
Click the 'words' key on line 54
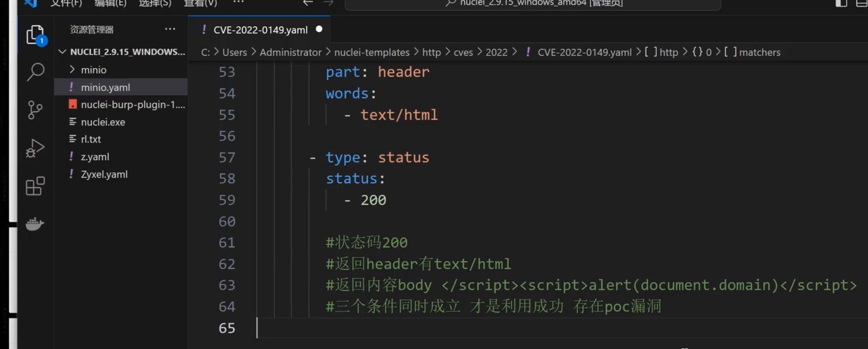[x=347, y=94]
